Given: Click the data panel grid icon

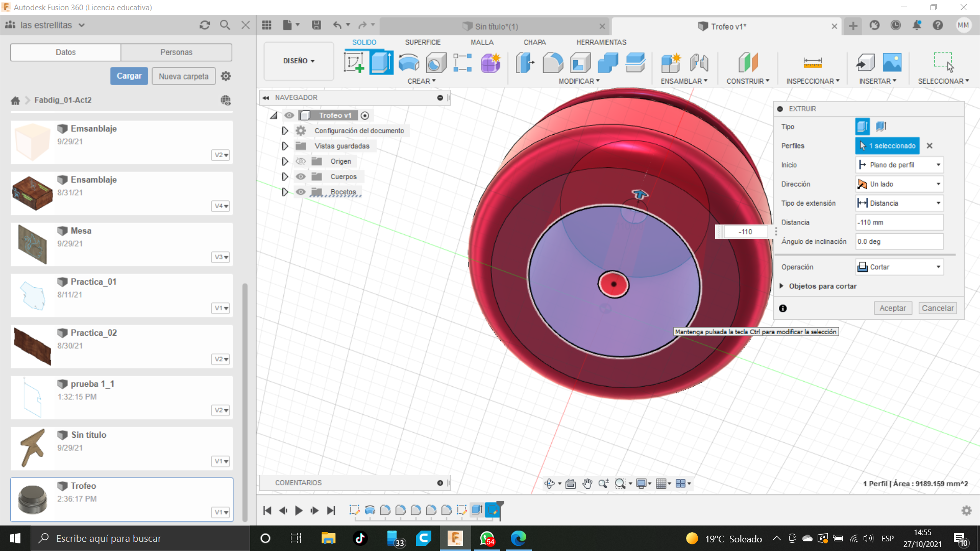Looking at the screenshot, I should tap(266, 25).
